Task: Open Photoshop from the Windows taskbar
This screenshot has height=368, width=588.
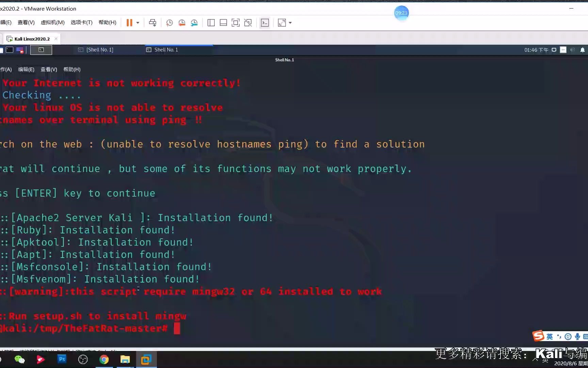Action: pyautogui.click(x=62, y=359)
